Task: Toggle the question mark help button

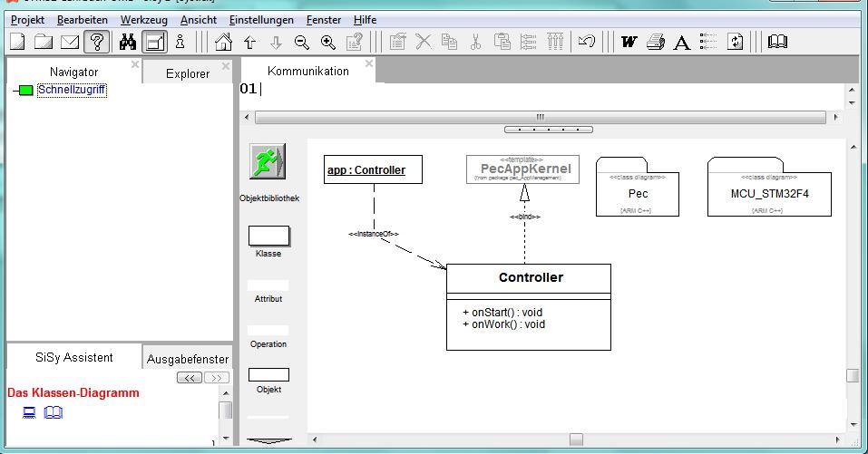Action: [97, 42]
